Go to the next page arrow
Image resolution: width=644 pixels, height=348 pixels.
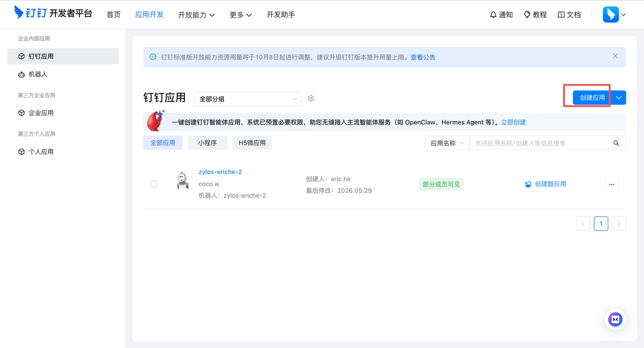pos(619,224)
